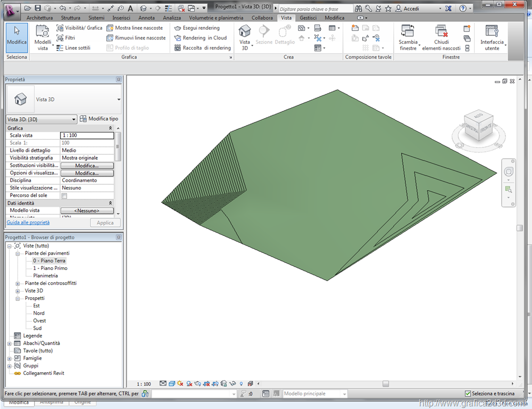Open Guida alle proprietà link
The height and width of the screenshot is (409, 532).
pos(28,223)
